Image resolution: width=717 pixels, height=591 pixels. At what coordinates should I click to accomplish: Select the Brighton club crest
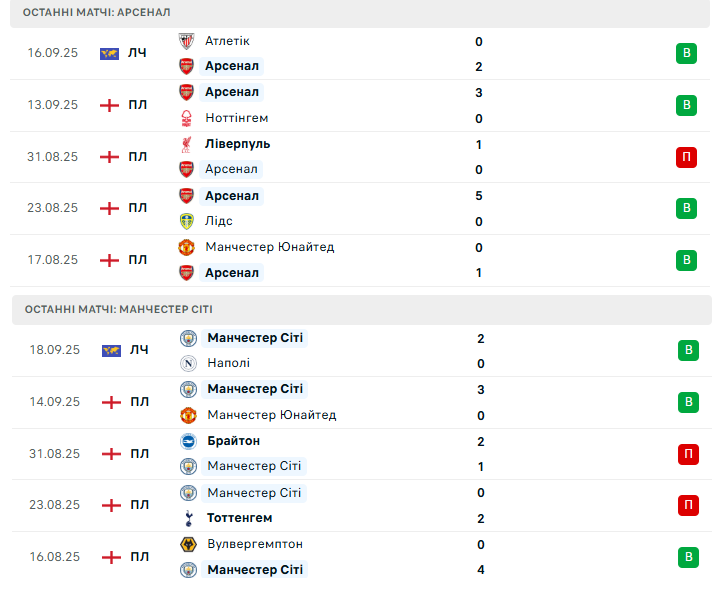pyautogui.click(x=188, y=441)
